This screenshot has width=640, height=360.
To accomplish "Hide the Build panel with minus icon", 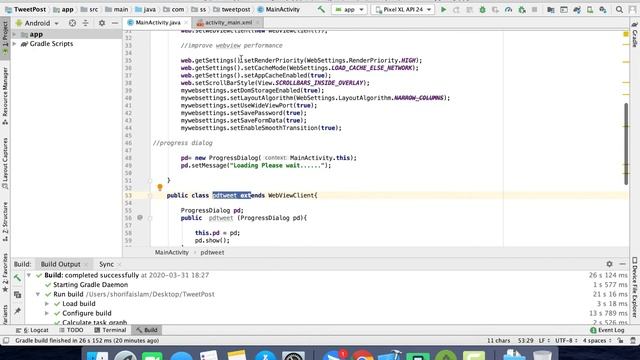I will pyautogui.click(x=622, y=264).
